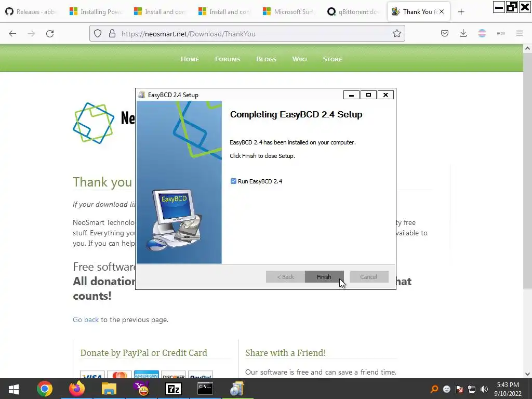Launch Google Chrome from the taskbar

point(45,389)
